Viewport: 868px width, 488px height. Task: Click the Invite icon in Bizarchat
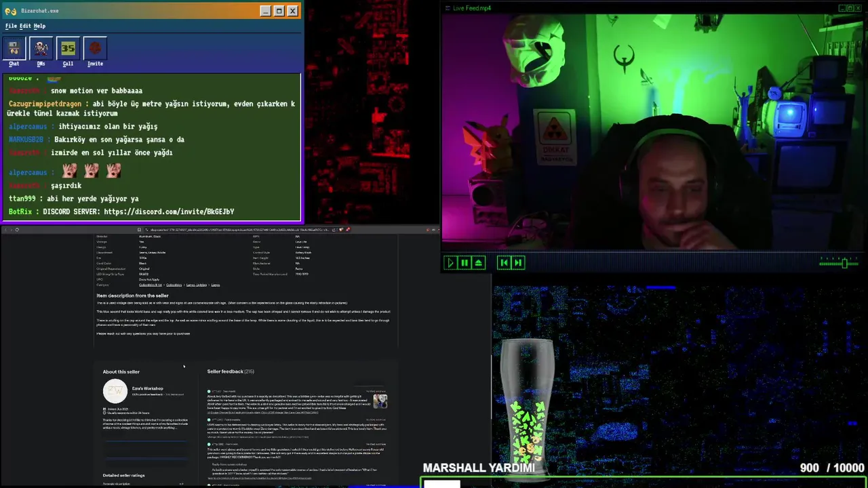tap(95, 49)
